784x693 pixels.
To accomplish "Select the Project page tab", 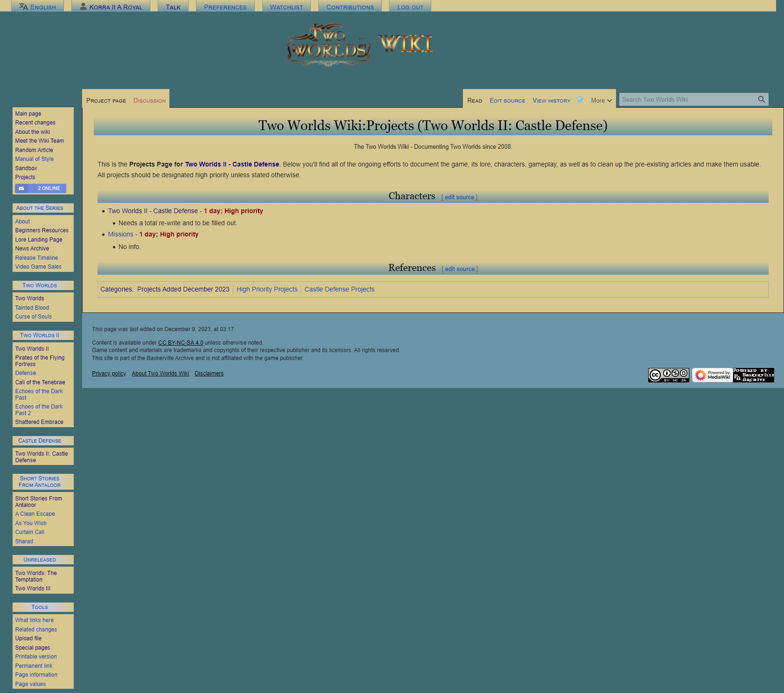I will tap(106, 100).
